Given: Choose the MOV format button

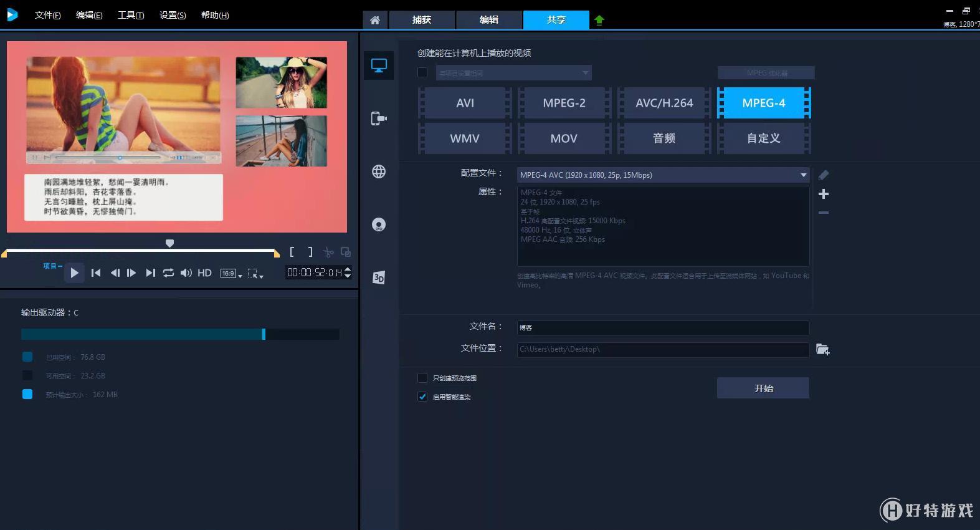Looking at the screenshot, I should [x=564, y=138].
